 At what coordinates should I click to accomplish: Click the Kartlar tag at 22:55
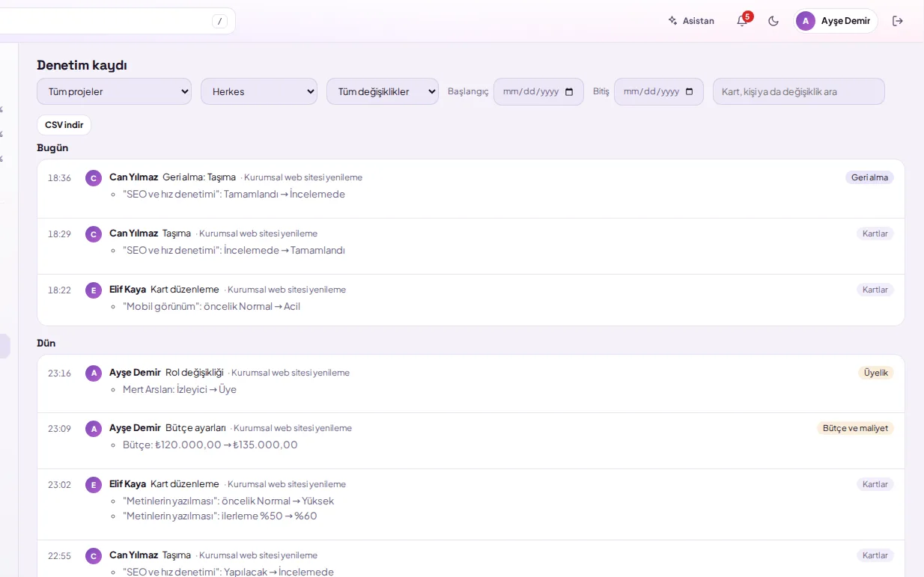point(875,555)
